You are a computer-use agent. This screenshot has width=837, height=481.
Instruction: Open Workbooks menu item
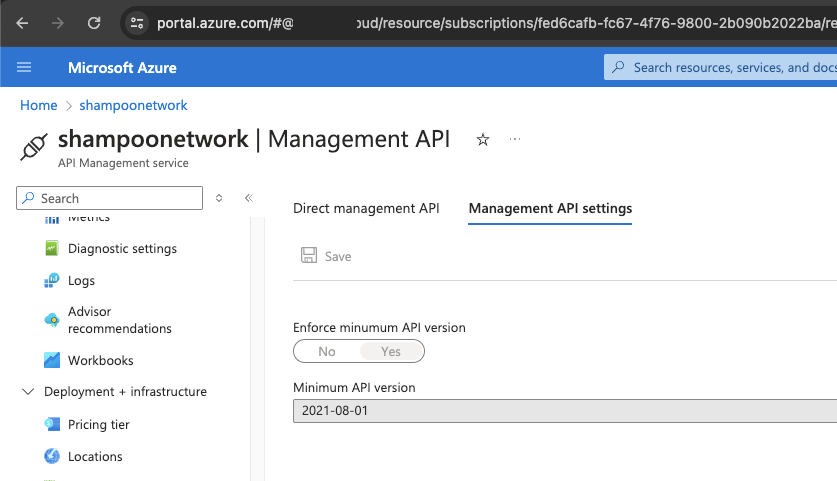100,360
